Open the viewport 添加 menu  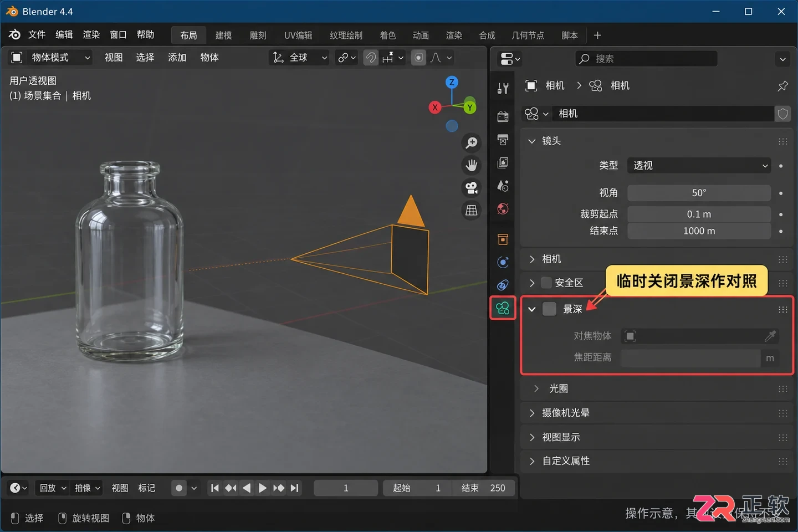[177, 58]
